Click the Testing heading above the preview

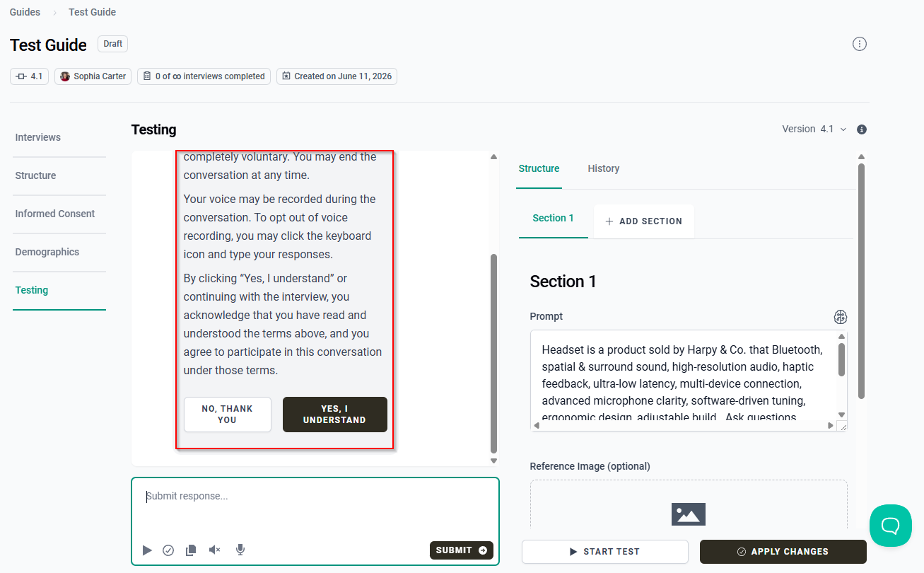(154, 129)
